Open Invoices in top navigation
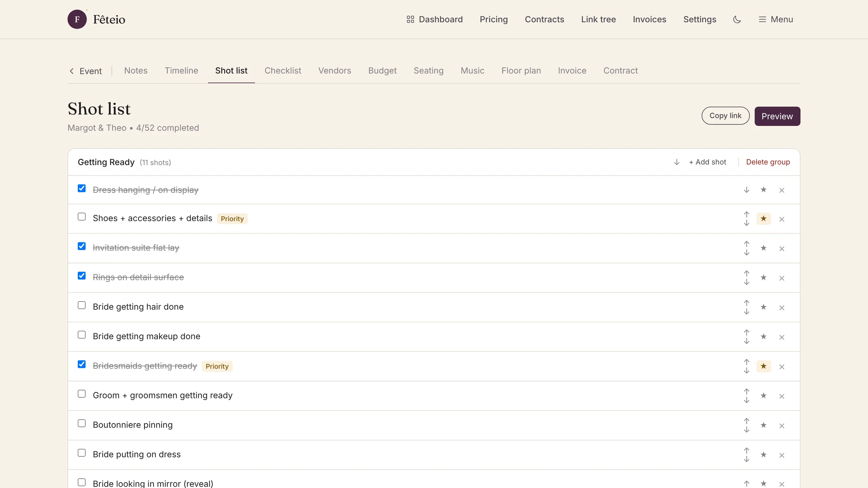This screenshot has height=488, width=868. pos(649,20)
